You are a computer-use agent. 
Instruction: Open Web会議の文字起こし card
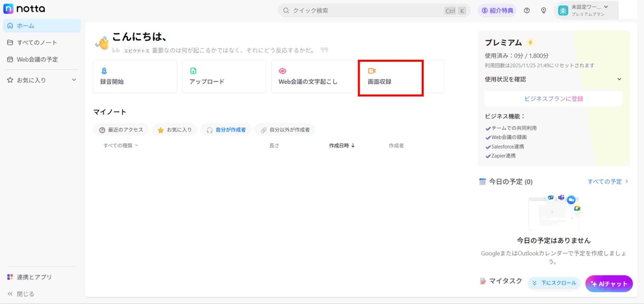[x=314, y=77]
